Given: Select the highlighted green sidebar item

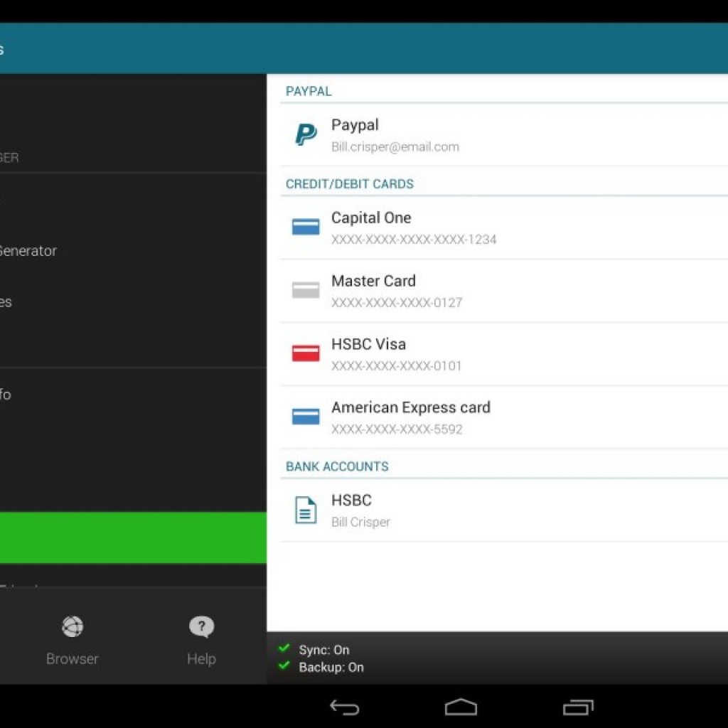Looking at the screenshot, I should click(133, 537).
